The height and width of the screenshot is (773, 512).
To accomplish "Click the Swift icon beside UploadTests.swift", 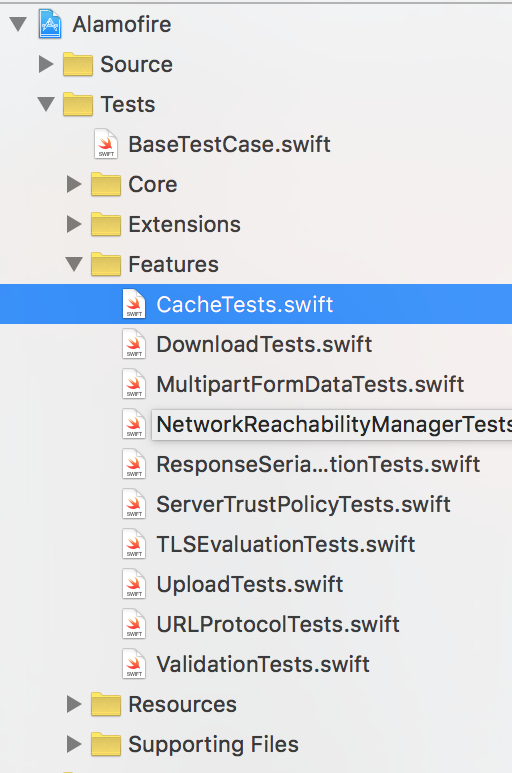I will 134,584.
